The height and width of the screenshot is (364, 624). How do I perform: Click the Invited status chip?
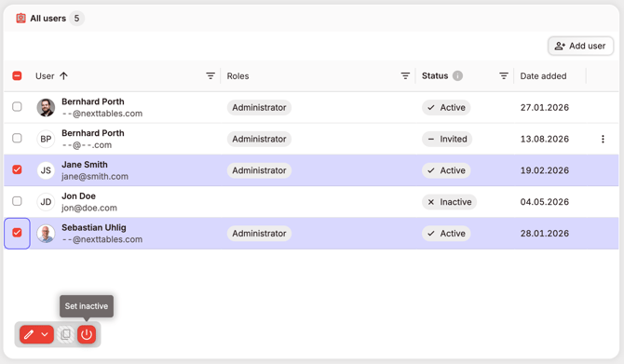(447, 139)
